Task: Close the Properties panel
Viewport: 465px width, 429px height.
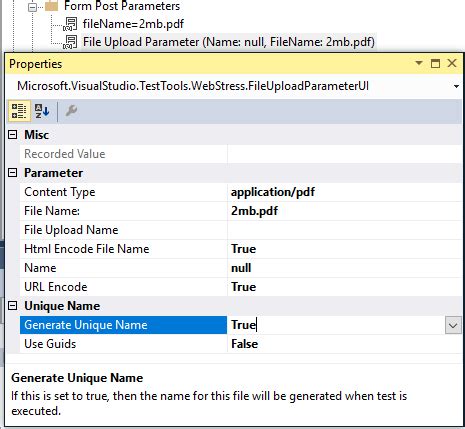Action: [x=452, y=63]
